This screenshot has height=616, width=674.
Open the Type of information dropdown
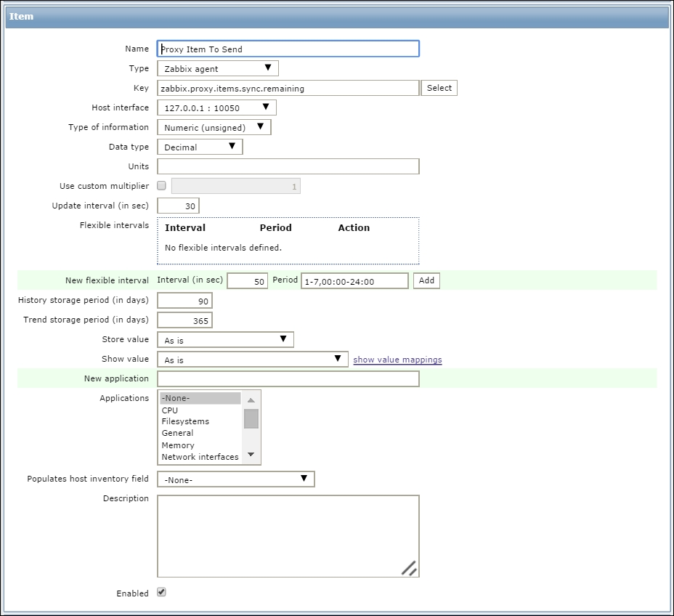click(214, 127)
